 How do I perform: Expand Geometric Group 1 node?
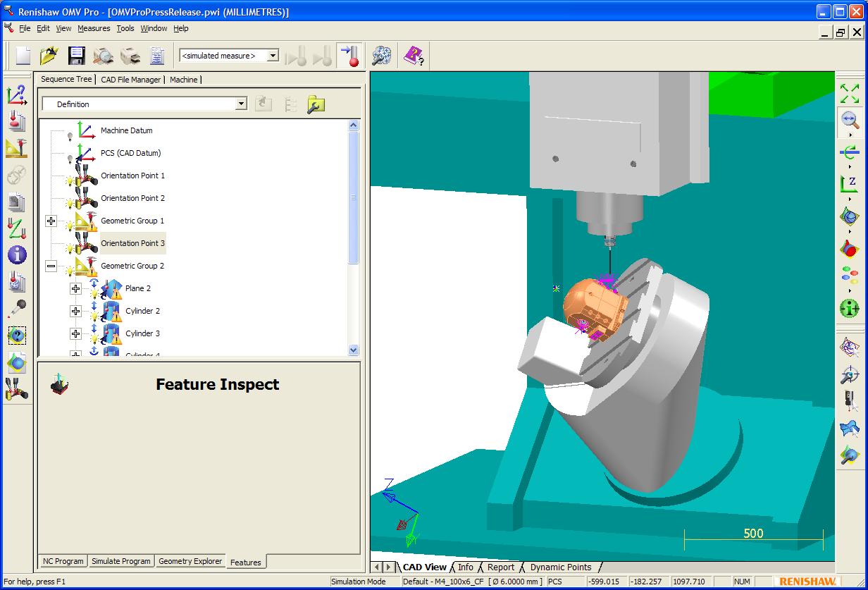[x=51, y=221]
